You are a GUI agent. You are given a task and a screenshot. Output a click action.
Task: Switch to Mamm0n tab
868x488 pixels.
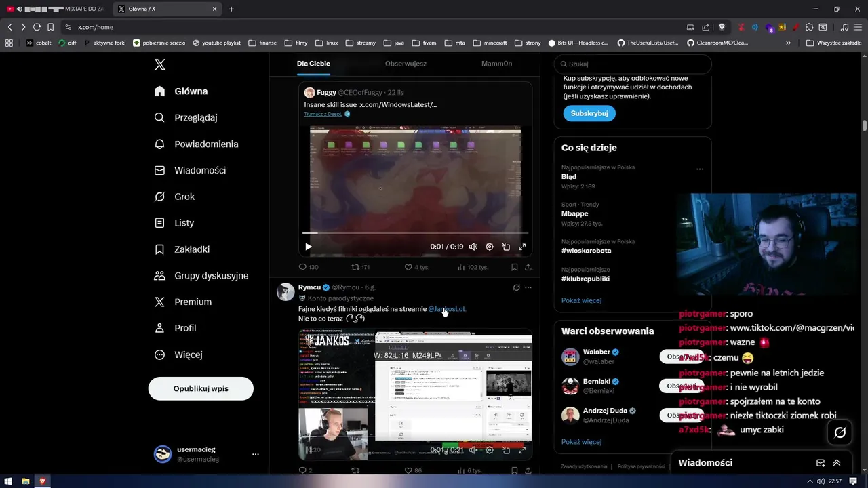(x=496, y=64)
